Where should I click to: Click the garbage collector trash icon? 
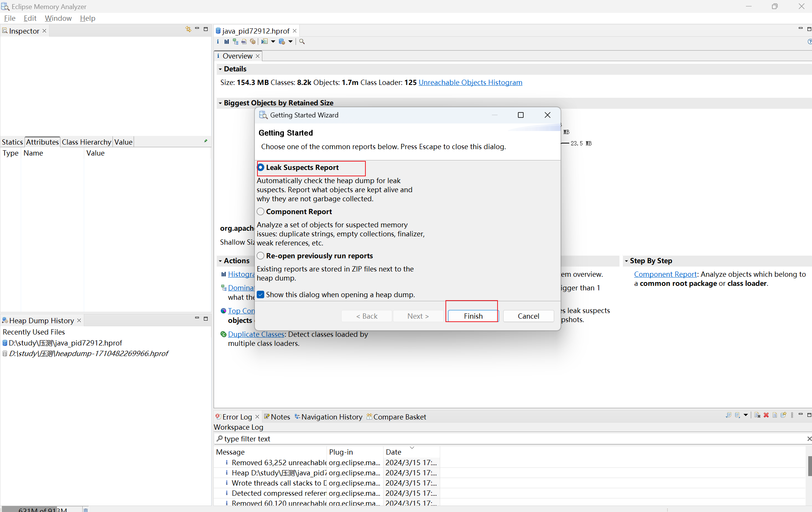[x=86, y=509]
